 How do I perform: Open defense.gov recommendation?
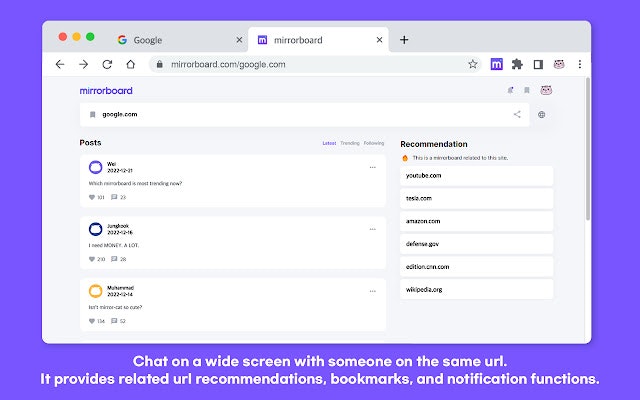coord(476,244)
